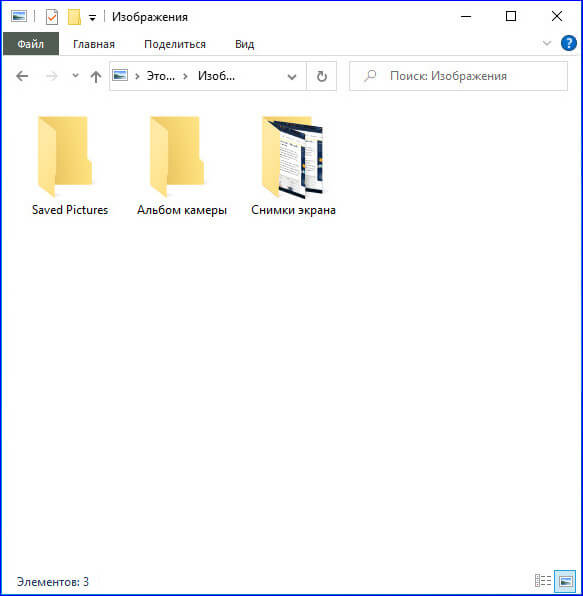
Task: Refresh the Изображения folder view
Action: (322, 76)
